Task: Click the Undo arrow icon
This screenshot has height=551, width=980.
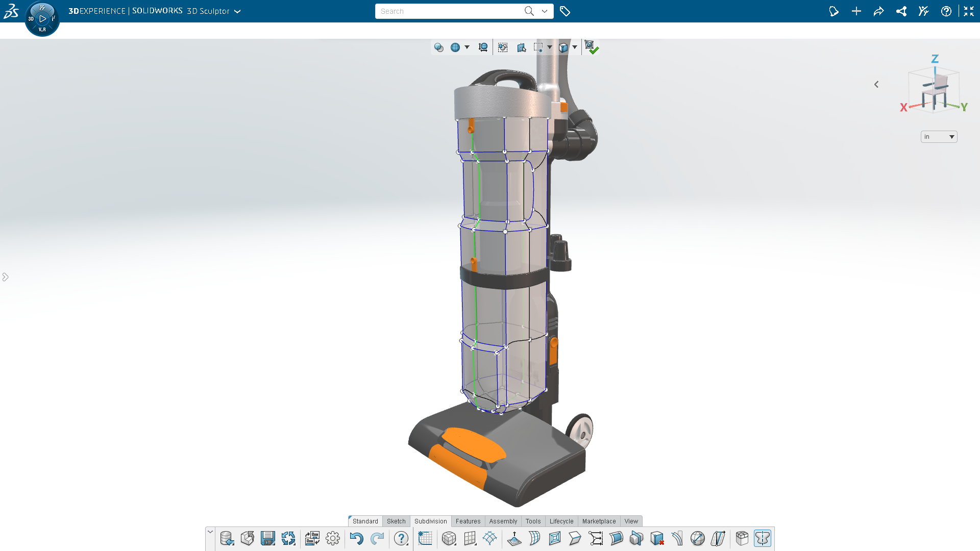Action: click(356, 538)
